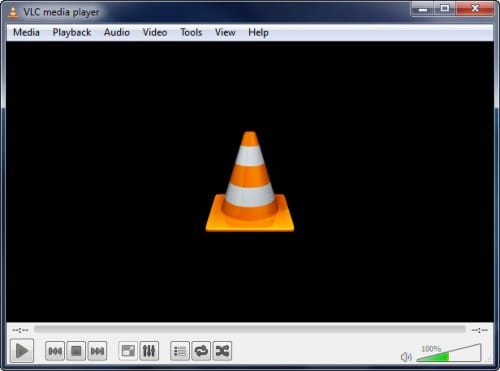Open the Help menu
This screenshot has height=371, width=500.
click(x=258, y=32)
